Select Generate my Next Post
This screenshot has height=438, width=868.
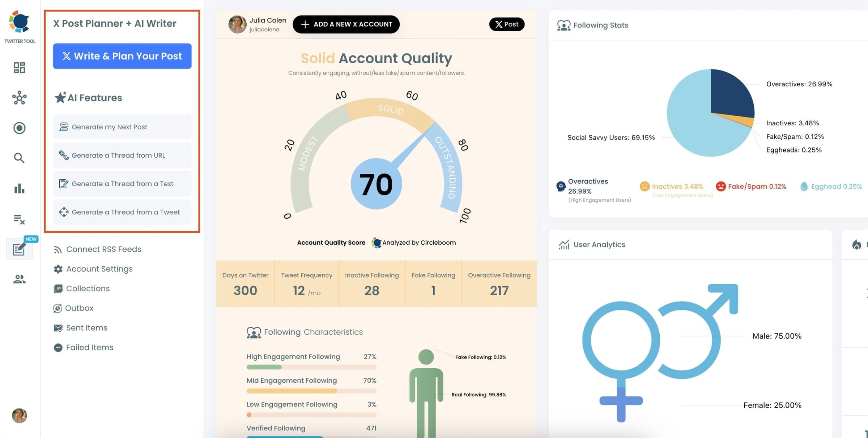tap(122, 127)
